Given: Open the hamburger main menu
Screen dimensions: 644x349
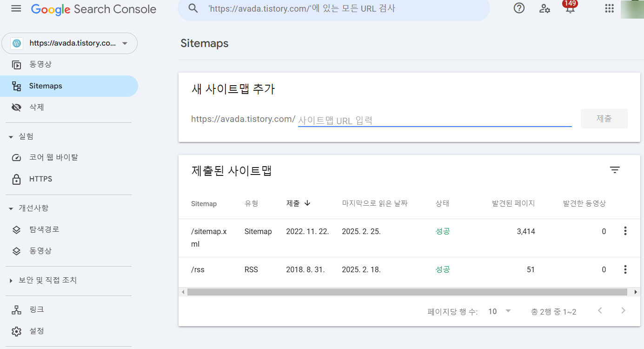Looking at the screenshot, I should pos(16,8).
